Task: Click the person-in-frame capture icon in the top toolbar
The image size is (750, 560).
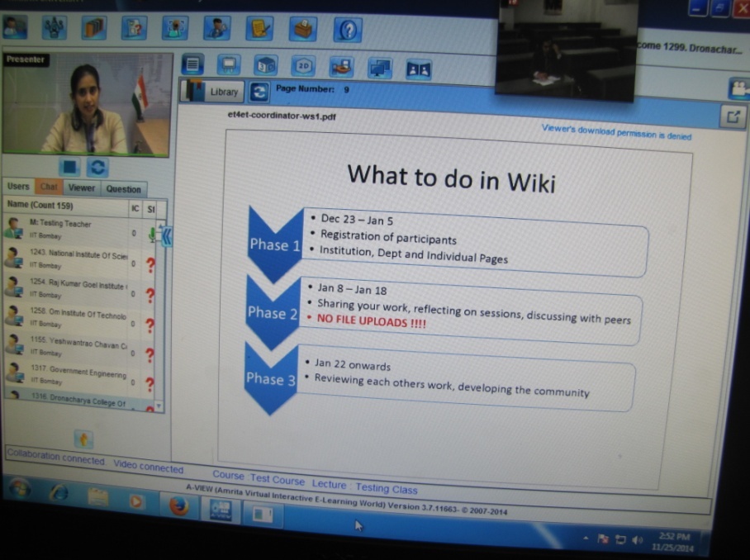Action: [175, 28]
